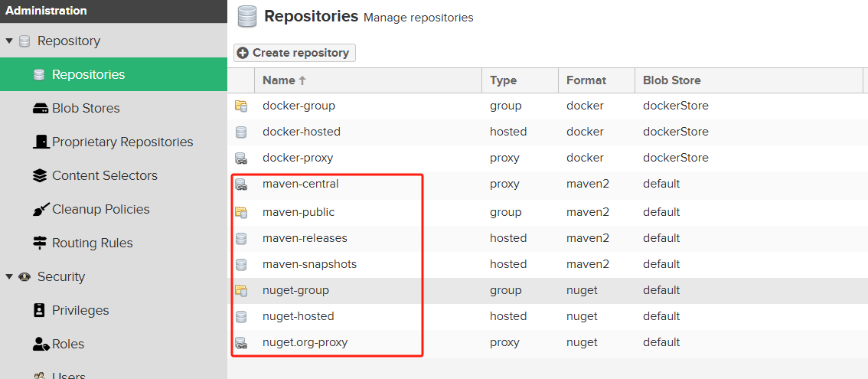This screenshot has height=379, width=868.
Task: Click the Privileges badge icon
Action: 39,310
